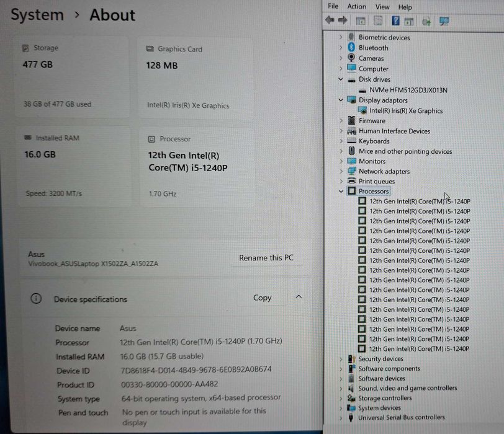Select the NVMe HFM512GD3JX013N drive entry
This screenshot has width=504, height=434.
[x=408, y=90]
